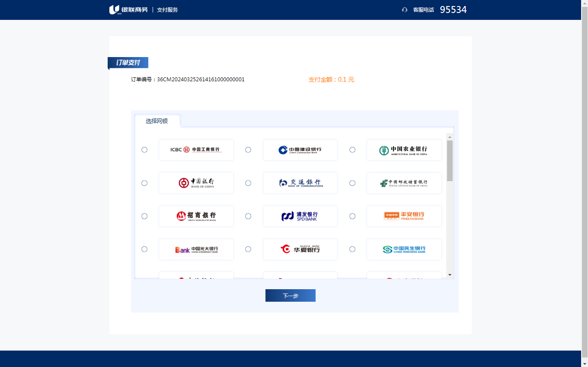The width and height of the screenshot is (588, 367).
Task: Click the 95534 hotline number
Action: coord(453,10)
